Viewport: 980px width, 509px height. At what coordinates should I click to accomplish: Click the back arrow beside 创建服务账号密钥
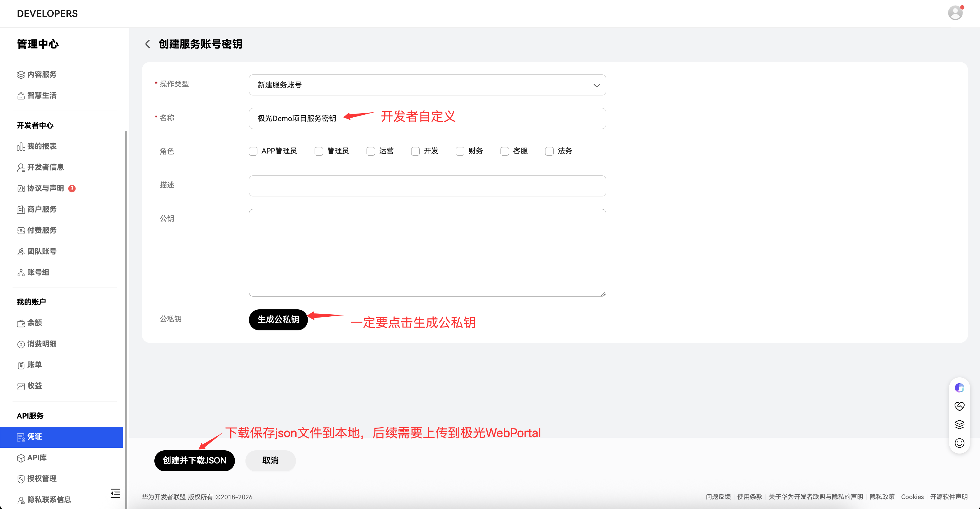148,44
